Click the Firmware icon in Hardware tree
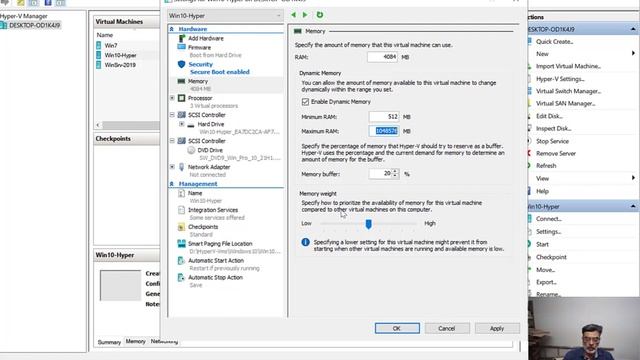 coord(182,47)
